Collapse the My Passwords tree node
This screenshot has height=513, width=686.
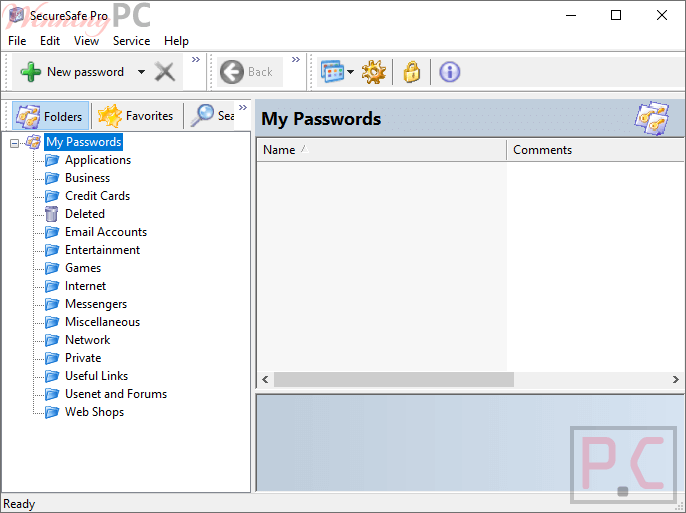14,143
